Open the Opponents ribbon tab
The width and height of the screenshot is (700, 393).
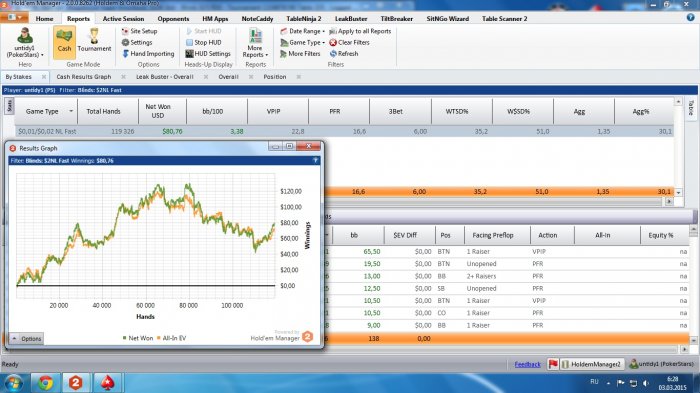(x=173, y=19)
